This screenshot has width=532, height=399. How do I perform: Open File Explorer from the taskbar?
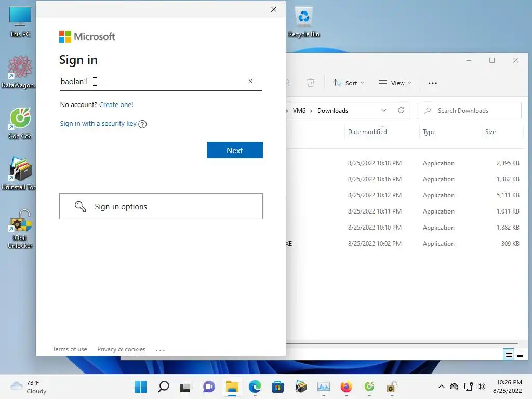pyautogui.click(x=232, y=387)
